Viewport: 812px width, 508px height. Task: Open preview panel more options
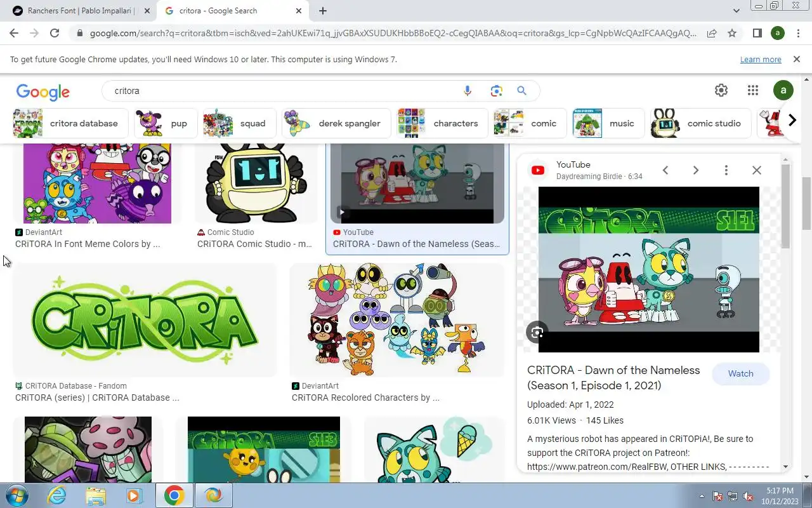pyautogui.click(x=726, y=170)
